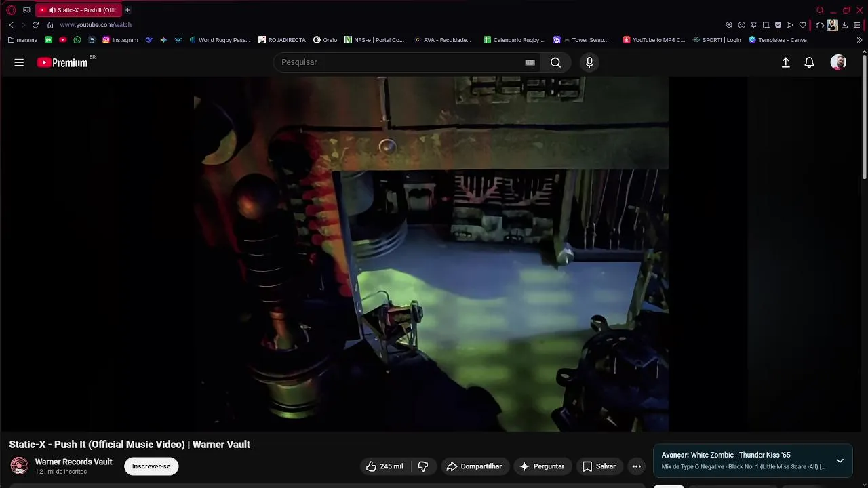Open the WhatsApp bookmark icon
The height and width of the screenshot is (488, 868).
pyautogui.click(x=77, y=40)
